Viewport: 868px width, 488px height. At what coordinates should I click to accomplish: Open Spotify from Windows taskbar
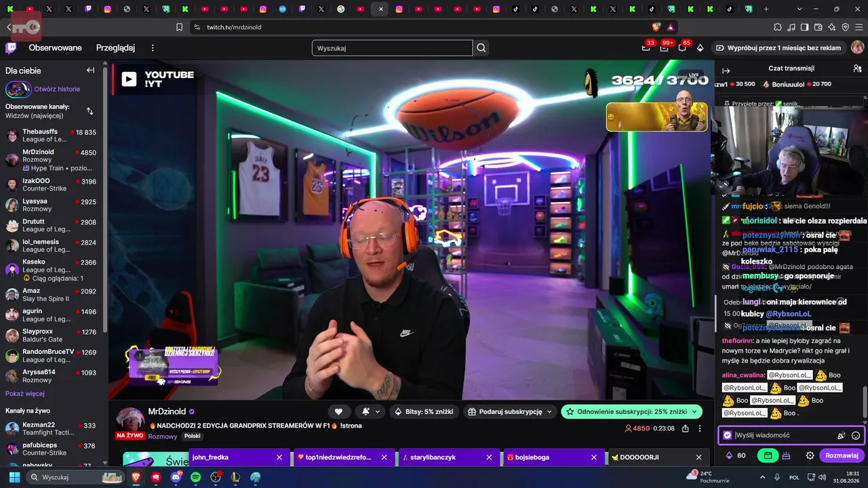(196, 477)
